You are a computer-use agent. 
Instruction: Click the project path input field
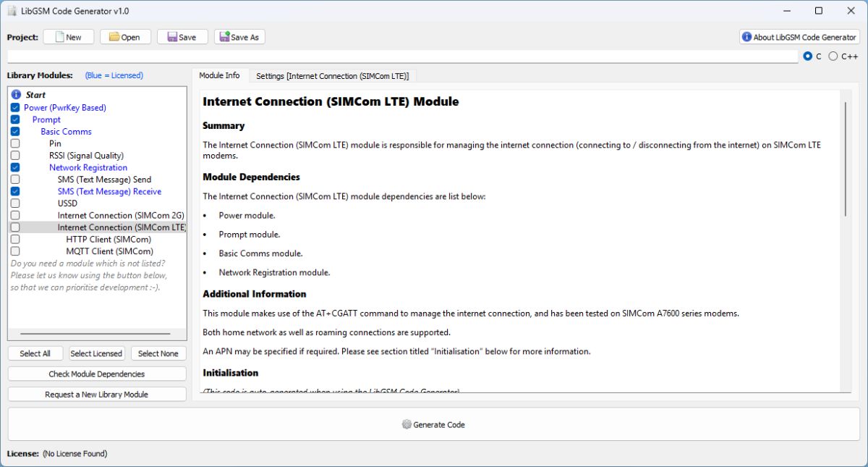[403, 56]
